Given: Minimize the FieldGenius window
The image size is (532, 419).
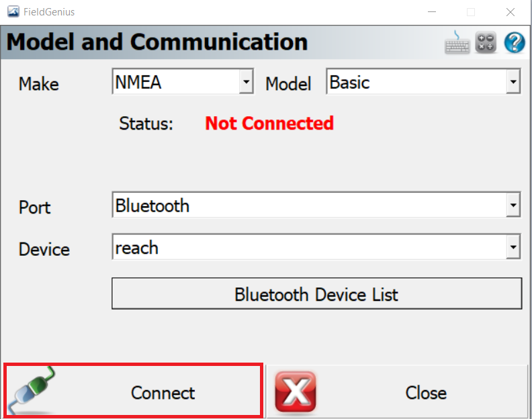Looking at the screenshot, I should click(x=431, y=12).
